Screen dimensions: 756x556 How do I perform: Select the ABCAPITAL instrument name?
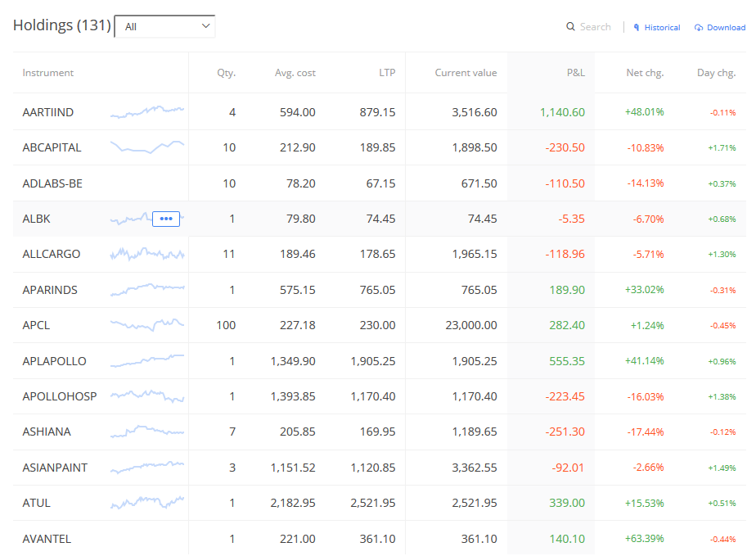[x=52, y=147]
